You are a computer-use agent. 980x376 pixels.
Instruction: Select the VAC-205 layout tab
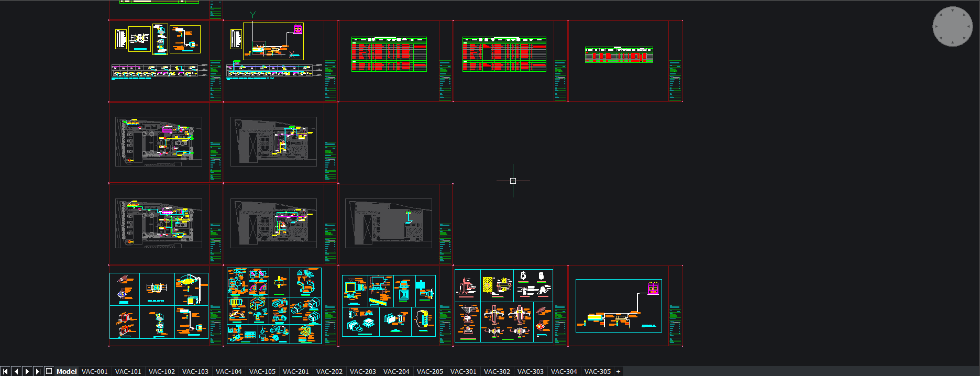[430, 371]
